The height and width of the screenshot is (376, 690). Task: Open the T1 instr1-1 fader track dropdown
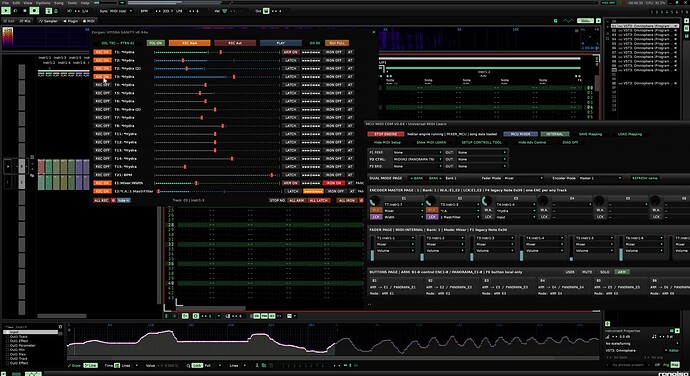395,238
